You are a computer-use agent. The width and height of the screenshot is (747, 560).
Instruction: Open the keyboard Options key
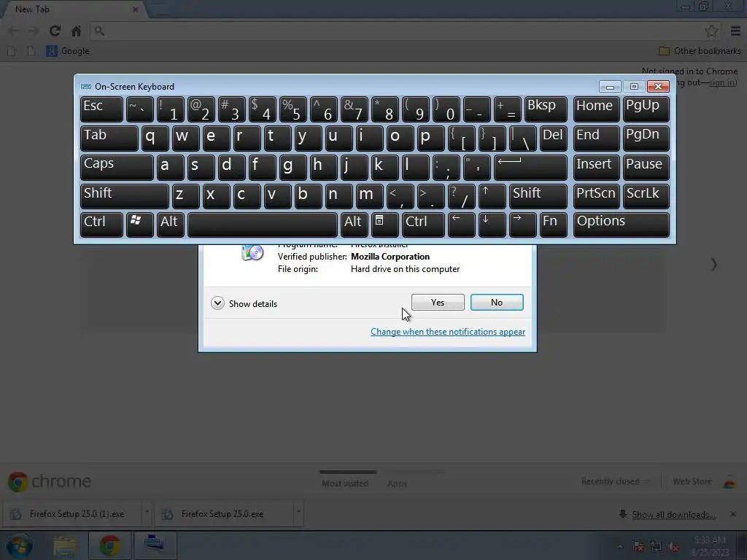622,225
